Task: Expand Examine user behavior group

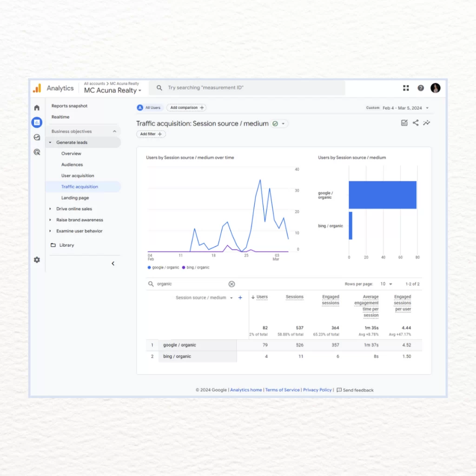Action: click(x=50, y=231)
